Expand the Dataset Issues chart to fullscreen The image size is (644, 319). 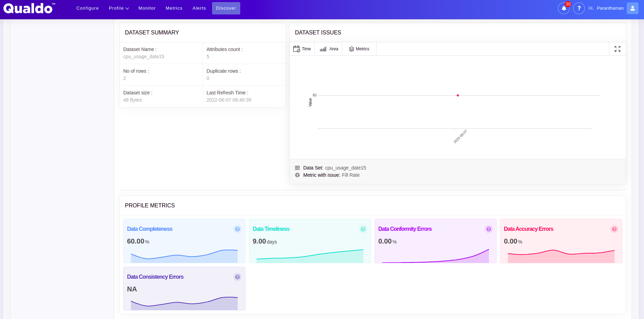click(x=617, y=49)
